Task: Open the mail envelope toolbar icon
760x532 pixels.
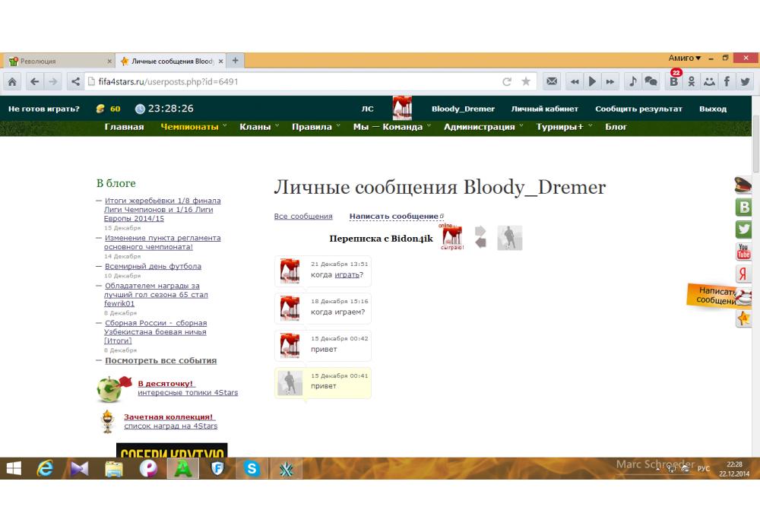Action: coord(553,81)
